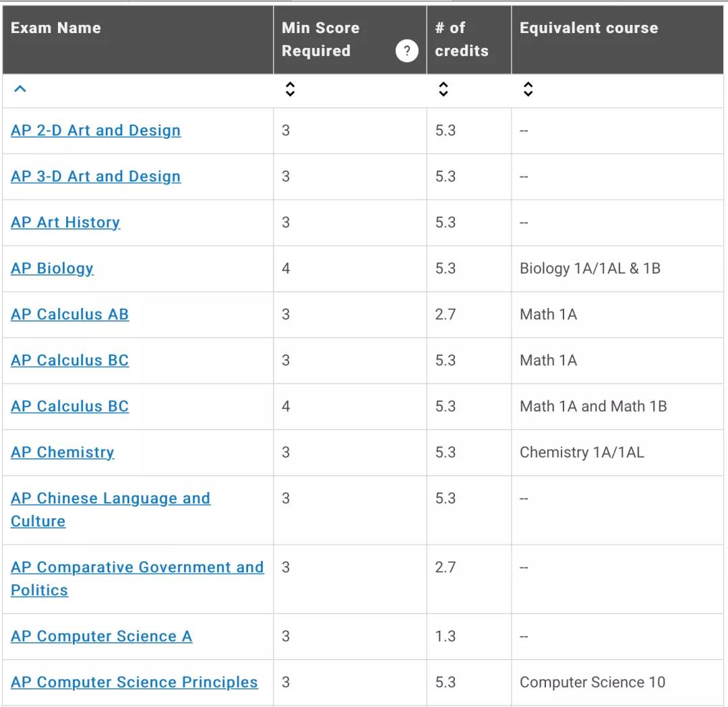
Task: Click the Exam Name column header
Action: click(x=56, y=28)
